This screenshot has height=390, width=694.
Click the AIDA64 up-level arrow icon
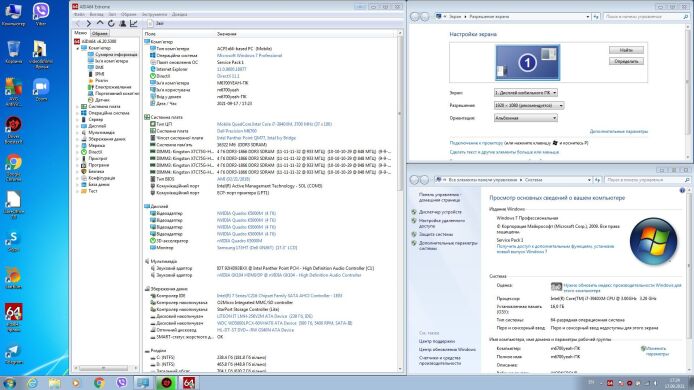(100, 23)
